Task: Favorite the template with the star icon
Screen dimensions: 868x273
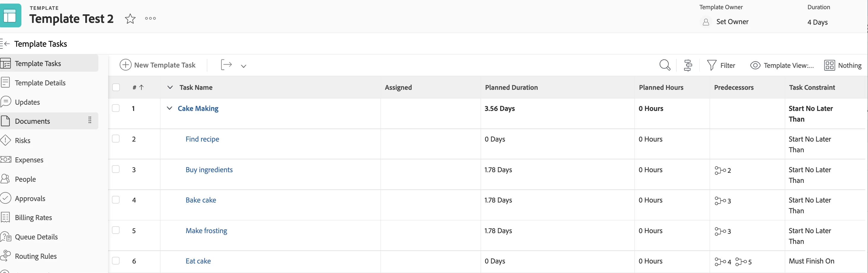Action: pyautogui.click(x=130, y=18)
